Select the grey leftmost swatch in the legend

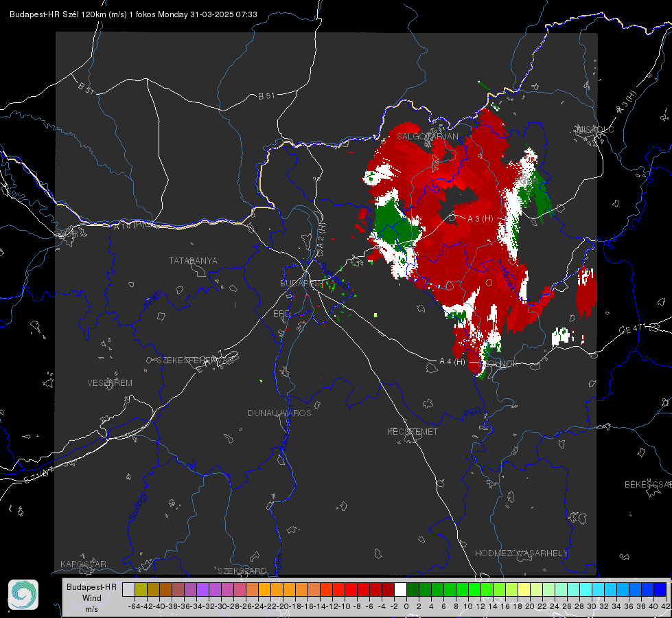128,589
